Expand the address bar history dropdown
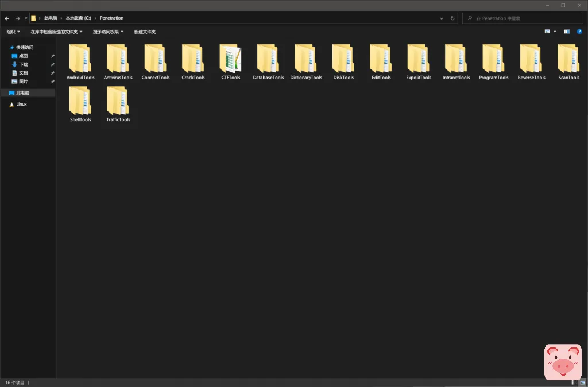Viewport: 588px width, 387px height. pyautogui.click(x=442, y=18)
